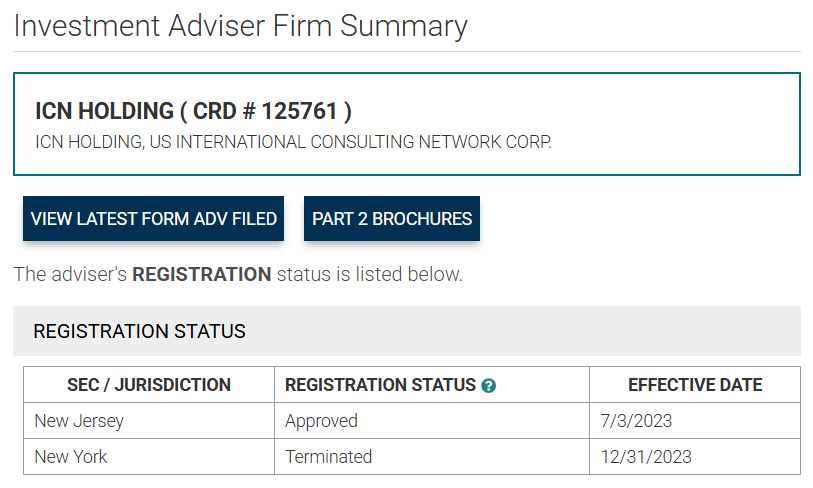Image resolution: width=813 pixels, height=488 pixels.
Task: Click 'The adviser's' at the sentence start
Action: pyautogui.click(x=70, y=274)
